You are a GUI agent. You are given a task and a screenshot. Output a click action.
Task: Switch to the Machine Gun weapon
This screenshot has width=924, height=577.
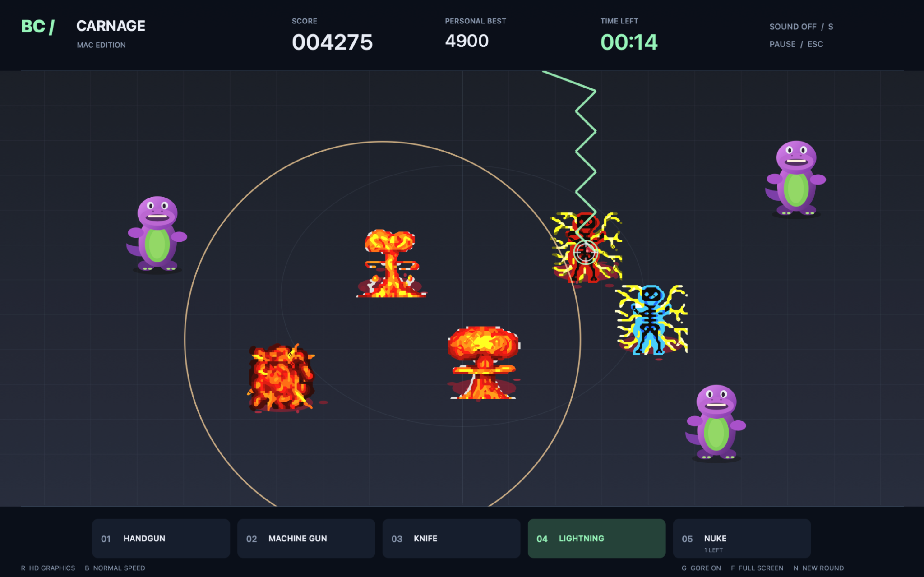tap(306, 538)
